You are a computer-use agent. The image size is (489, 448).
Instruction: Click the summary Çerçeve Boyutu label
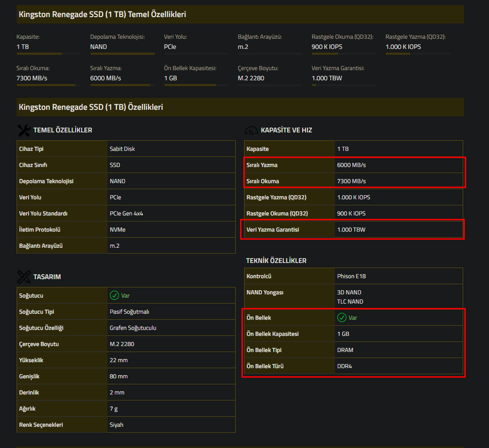point(258,68)
